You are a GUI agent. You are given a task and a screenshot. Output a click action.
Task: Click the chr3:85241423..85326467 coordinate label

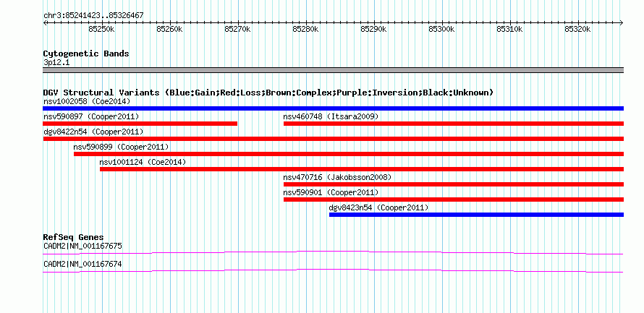pyautogui.click(x=93, y=16)
